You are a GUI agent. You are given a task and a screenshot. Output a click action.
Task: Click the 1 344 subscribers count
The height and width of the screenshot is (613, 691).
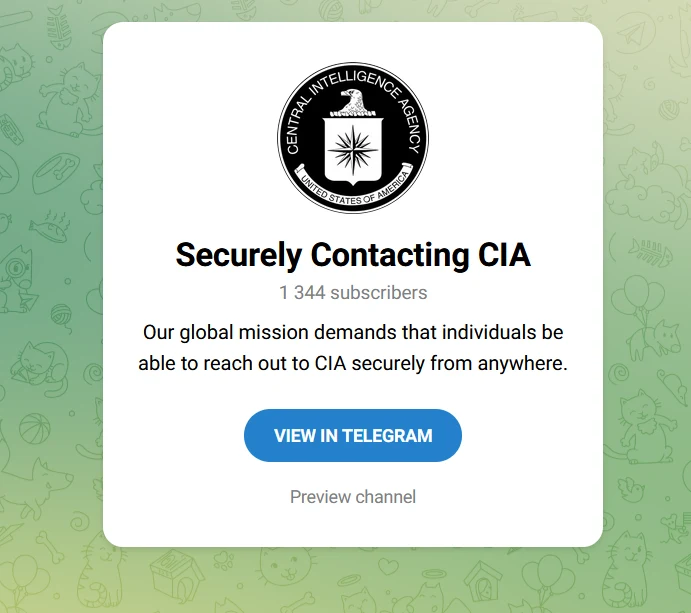point(353,293)
